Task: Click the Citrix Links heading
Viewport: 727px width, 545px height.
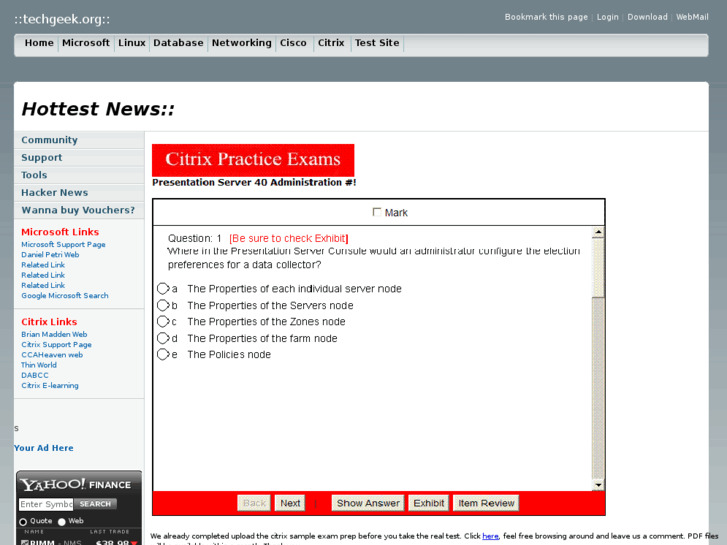Action: tap(49, 322)
